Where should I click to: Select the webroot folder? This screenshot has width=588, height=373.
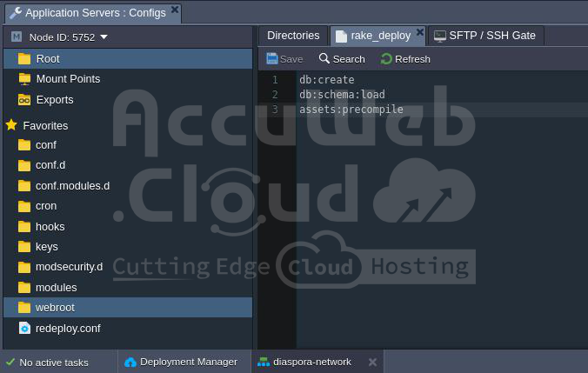click(x=55, y=308)
